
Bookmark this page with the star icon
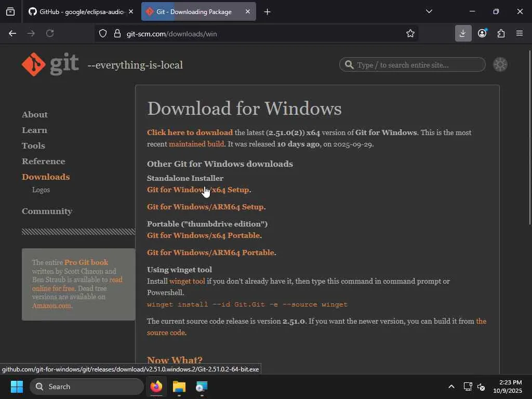(410, 33)
